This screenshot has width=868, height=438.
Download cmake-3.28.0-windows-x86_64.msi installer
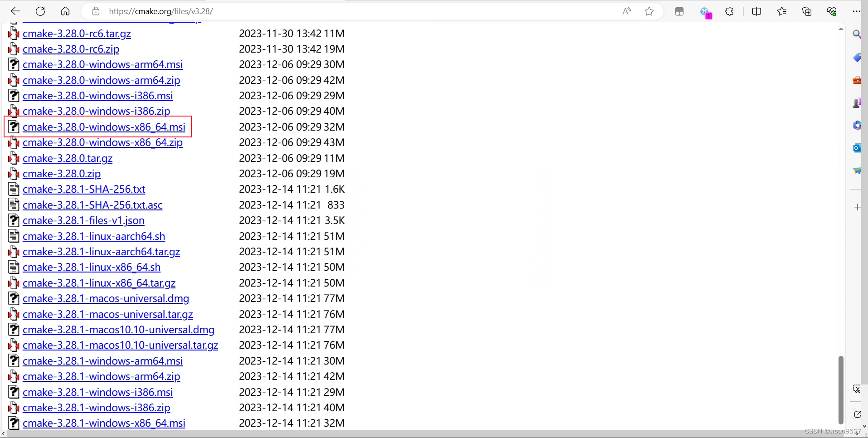(x=104, y=127)
